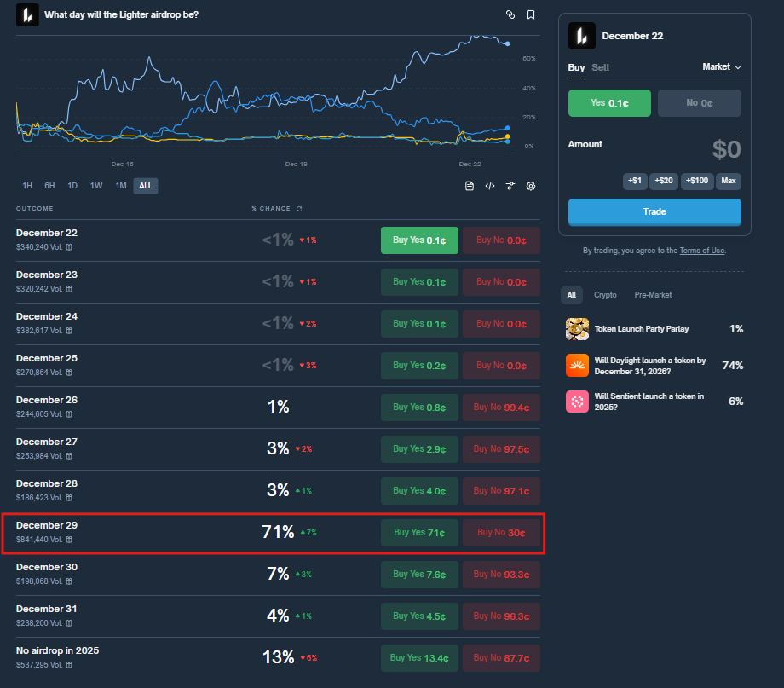Click Buy Yes 71¢ for December 29
784x688 pixels.
click(x=419, y=532)
